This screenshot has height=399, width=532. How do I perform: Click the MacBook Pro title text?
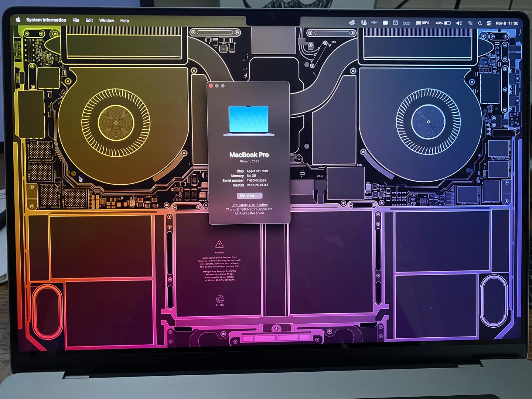(249, 155)
